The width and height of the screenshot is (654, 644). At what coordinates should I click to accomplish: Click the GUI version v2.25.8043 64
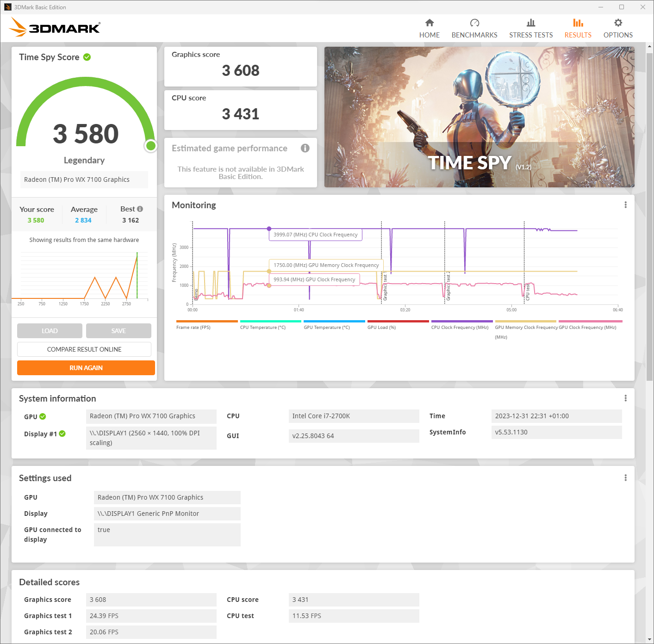pyautogui.click(x=354, y=436)
